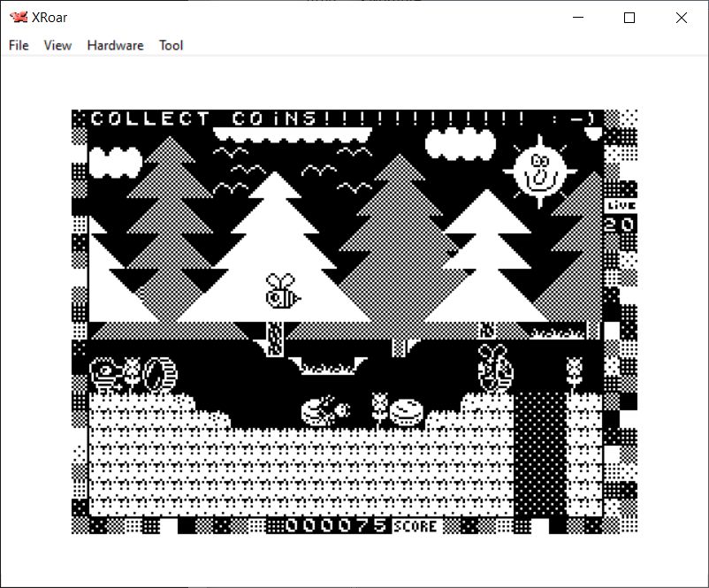Viewport: 709px width, 588px height.
Task: Click the flat coin in the valley
Action: (408, 412)
